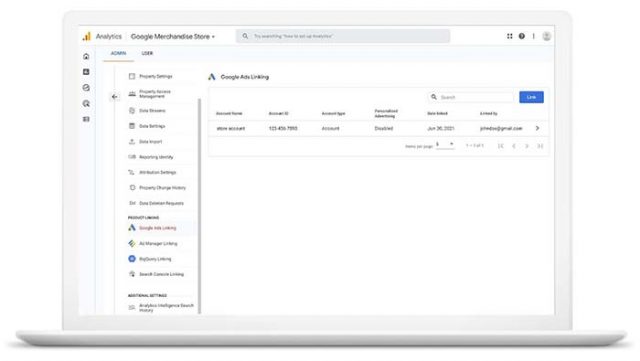The width and height of the screenshot is (640, 361).
Task: Click the johndoe@gmail.com cell
Action: click(x=501, y=128)
